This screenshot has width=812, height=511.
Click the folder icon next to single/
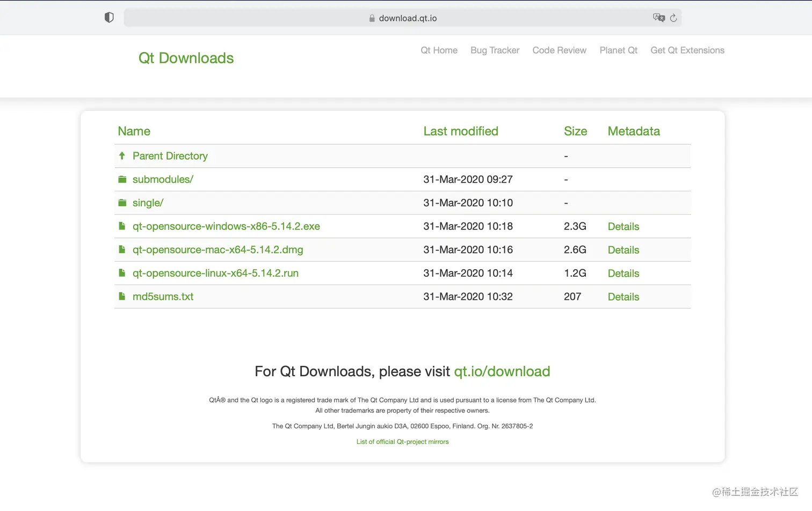122,203
